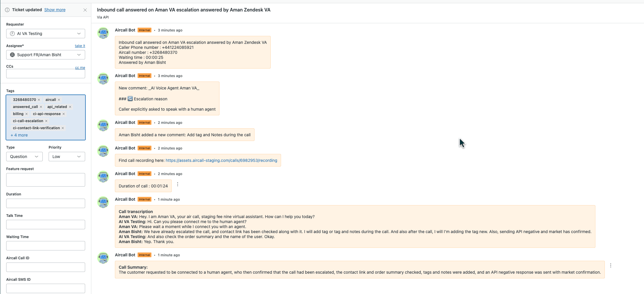Click the info icon next to Ticket updated
644x294 pixels.
click(7, 10)
